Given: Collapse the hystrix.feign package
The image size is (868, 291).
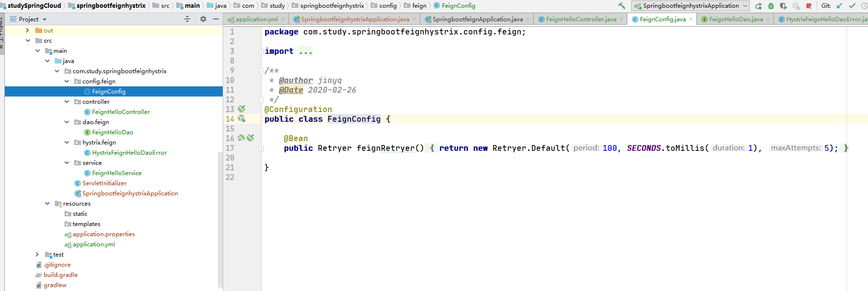Looking at the screenshot, I should coord(66,142).
